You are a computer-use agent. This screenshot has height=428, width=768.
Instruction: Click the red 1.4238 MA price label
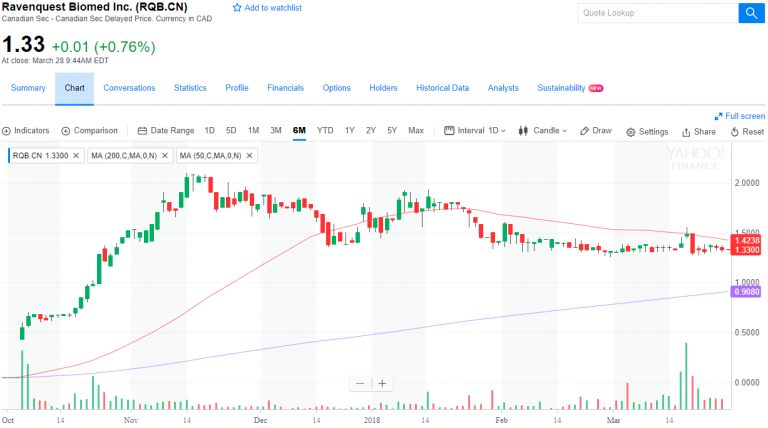tap(745, 240)
